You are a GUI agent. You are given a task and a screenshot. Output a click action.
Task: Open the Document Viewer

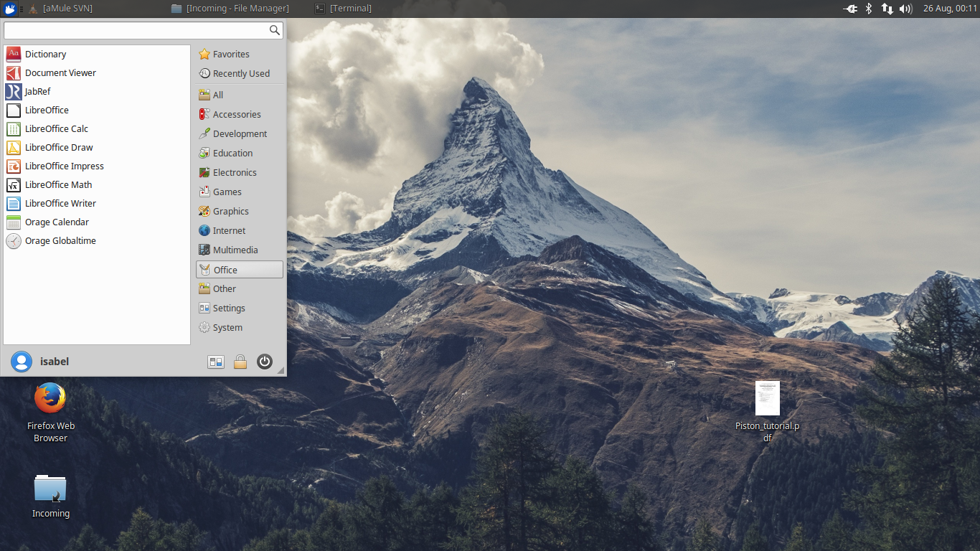[x=60, y=72]
